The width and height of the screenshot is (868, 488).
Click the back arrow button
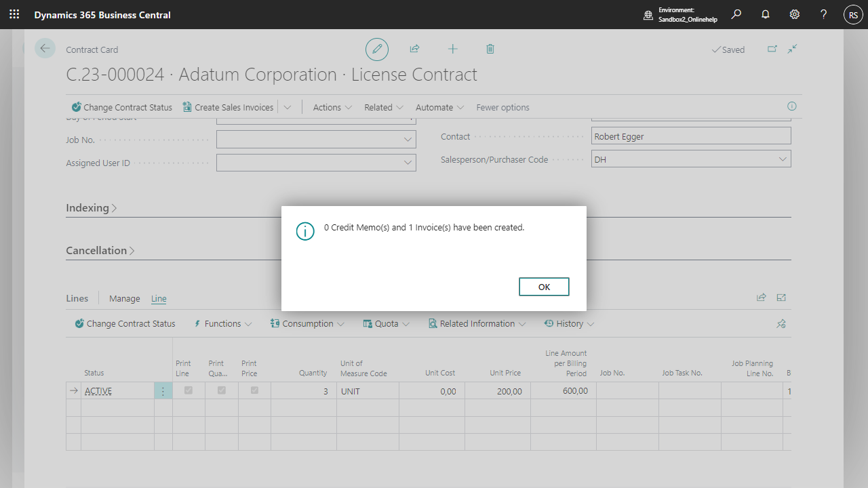click(45, 48)
